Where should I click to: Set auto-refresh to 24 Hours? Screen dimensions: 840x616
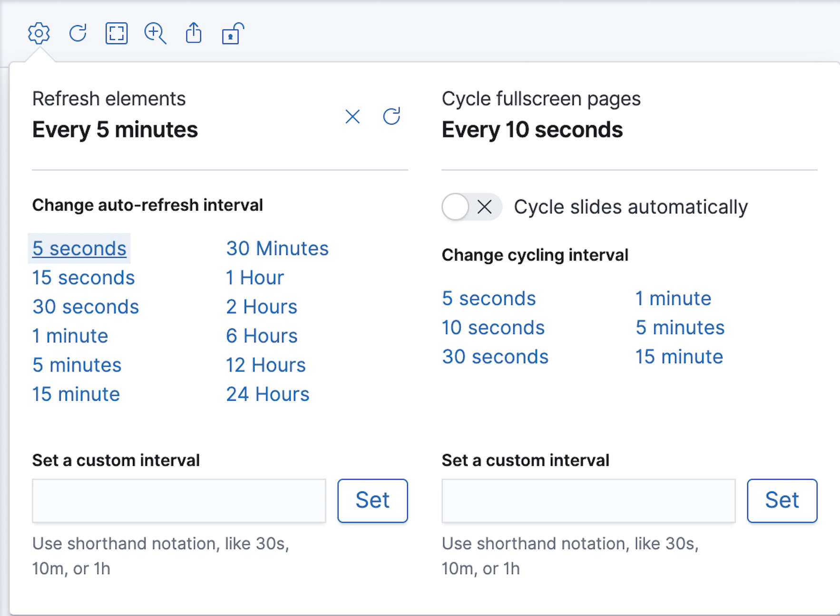pyautogui.click(x=267, y=394)
